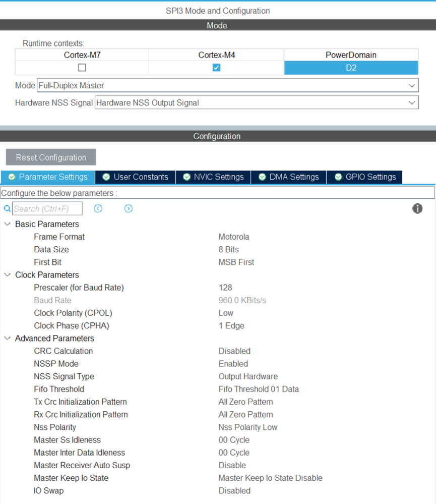Select the First Bit value MSB First
Screen dimensions: 436x504
pos(236,262)
